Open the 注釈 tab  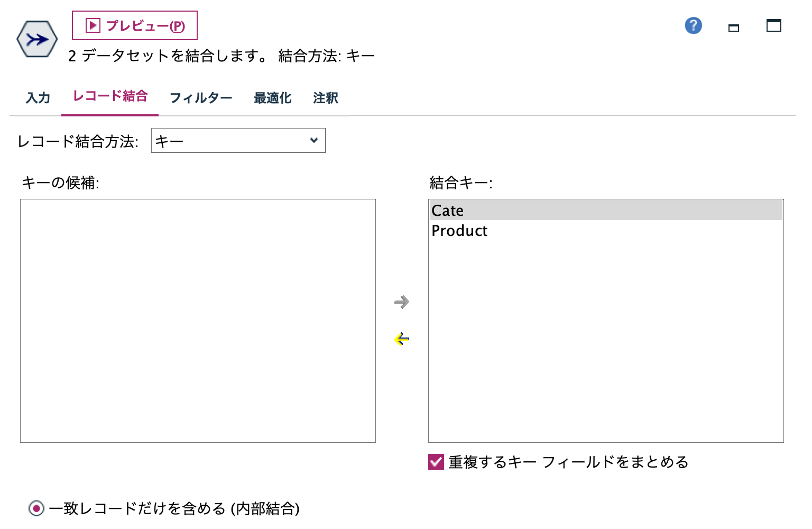tap(326, 98)
